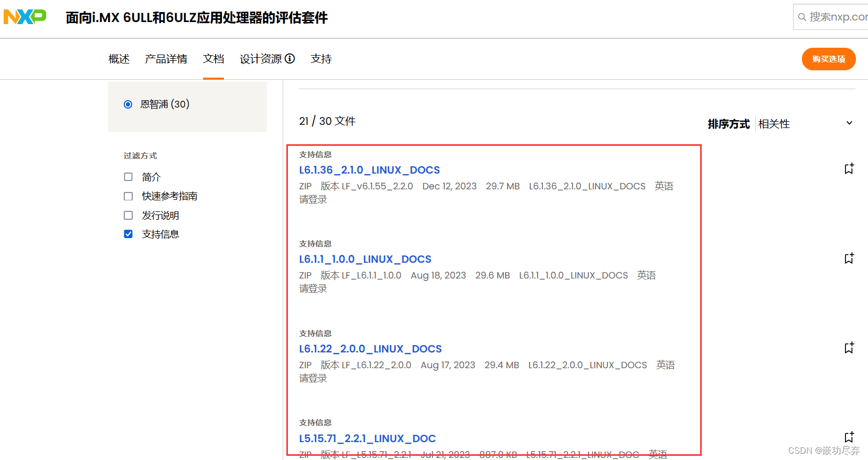Click the 过滤方式 heading
868x460 pixels.
[140, 156]
